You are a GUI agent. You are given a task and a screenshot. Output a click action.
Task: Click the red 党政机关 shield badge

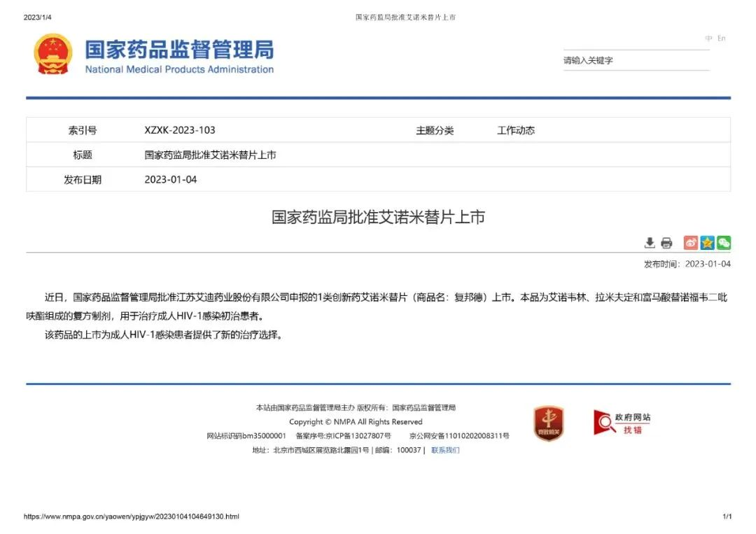[x=549, y=423]
